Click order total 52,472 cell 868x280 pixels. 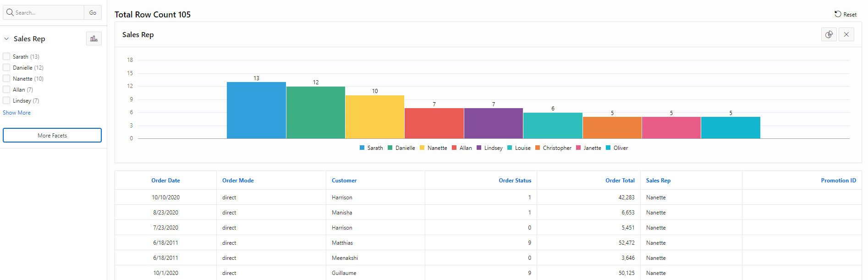pyautogui.click(x=588, y=243)
